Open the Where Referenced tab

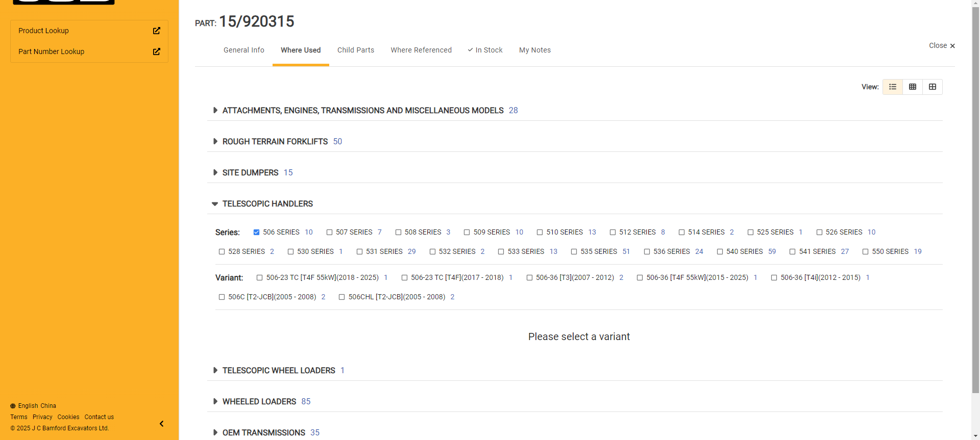click(421, 50)
